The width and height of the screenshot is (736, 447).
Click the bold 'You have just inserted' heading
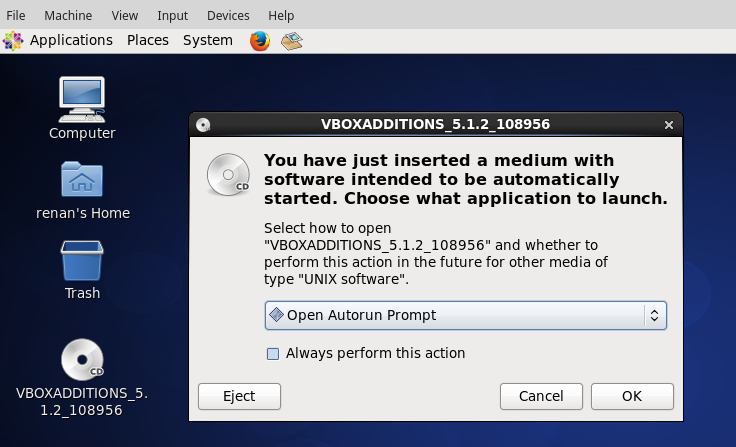point(466,179)
